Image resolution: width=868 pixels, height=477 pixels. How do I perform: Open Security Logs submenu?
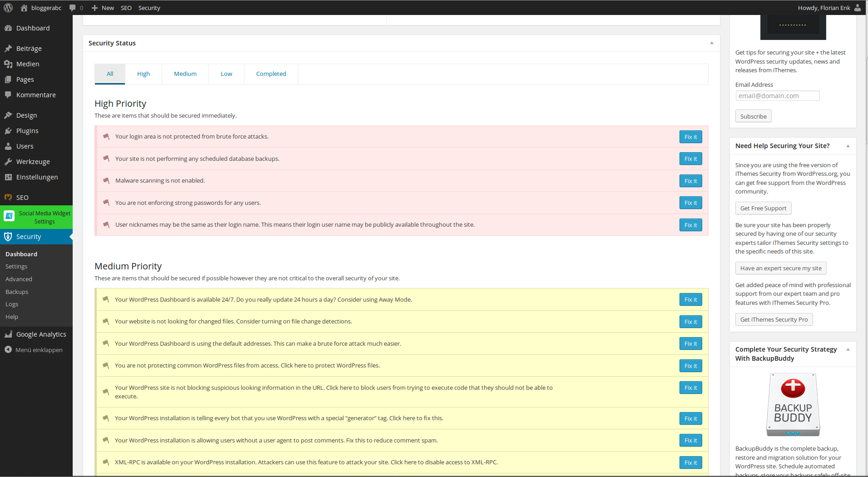pyautogui.click(x=12, y=304)
